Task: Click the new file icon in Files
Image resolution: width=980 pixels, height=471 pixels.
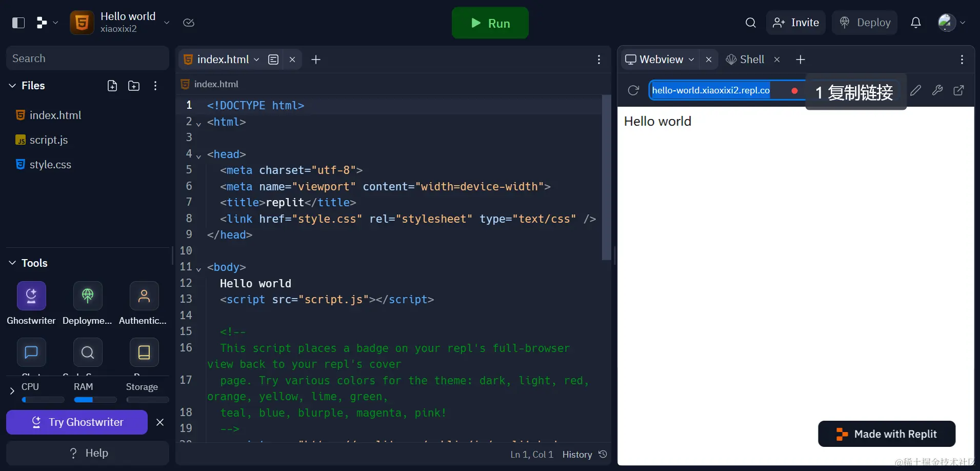Action: 112,86
